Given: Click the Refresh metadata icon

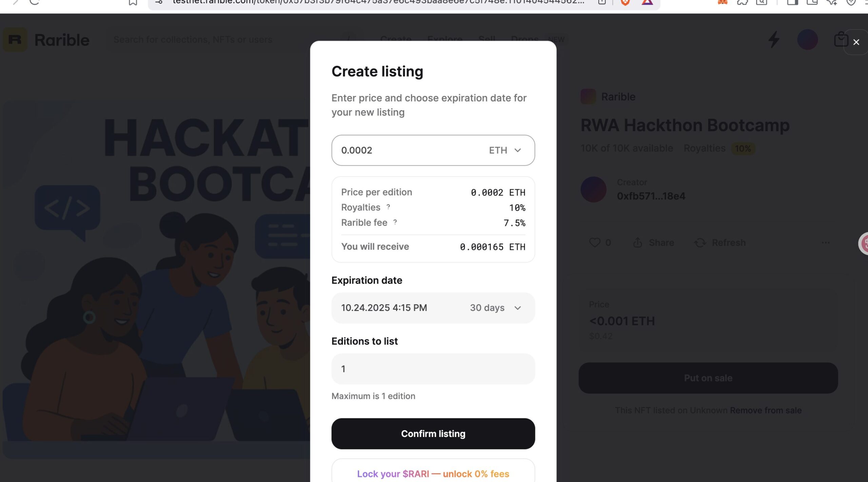Looking at the screenshot, I should tap(700, 243).
